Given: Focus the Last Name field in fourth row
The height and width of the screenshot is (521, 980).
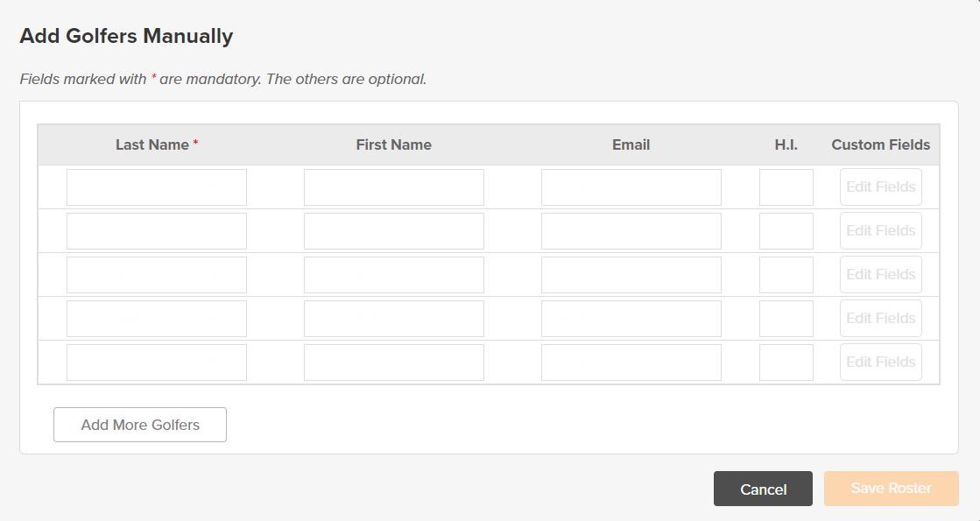Looking at the screenshot, I should tap(156, 319).
